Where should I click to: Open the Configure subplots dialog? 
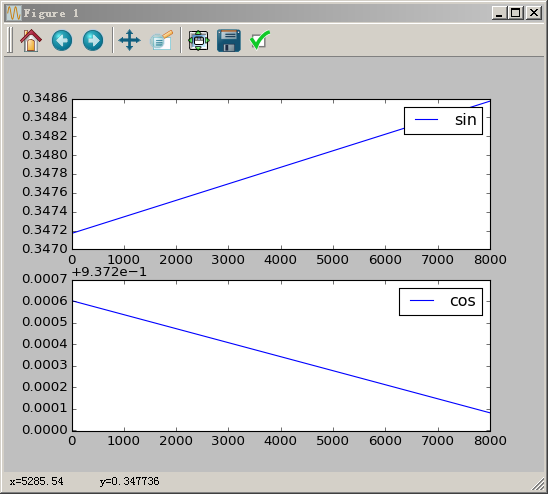point(199,41)
